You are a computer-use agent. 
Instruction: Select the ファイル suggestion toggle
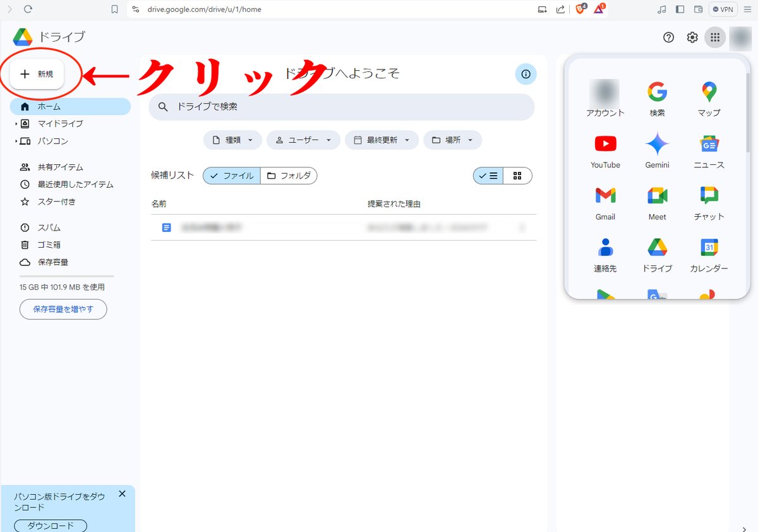click(x=232, y=176)
